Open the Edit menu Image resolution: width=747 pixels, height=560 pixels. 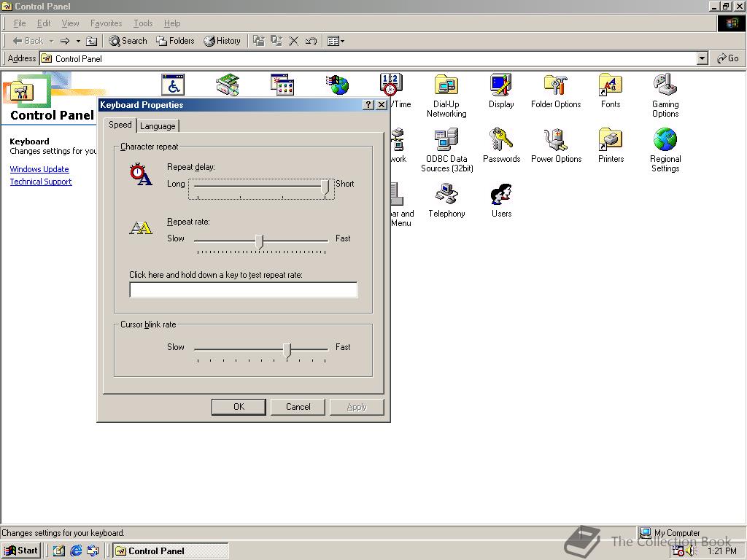click(44, 23)
